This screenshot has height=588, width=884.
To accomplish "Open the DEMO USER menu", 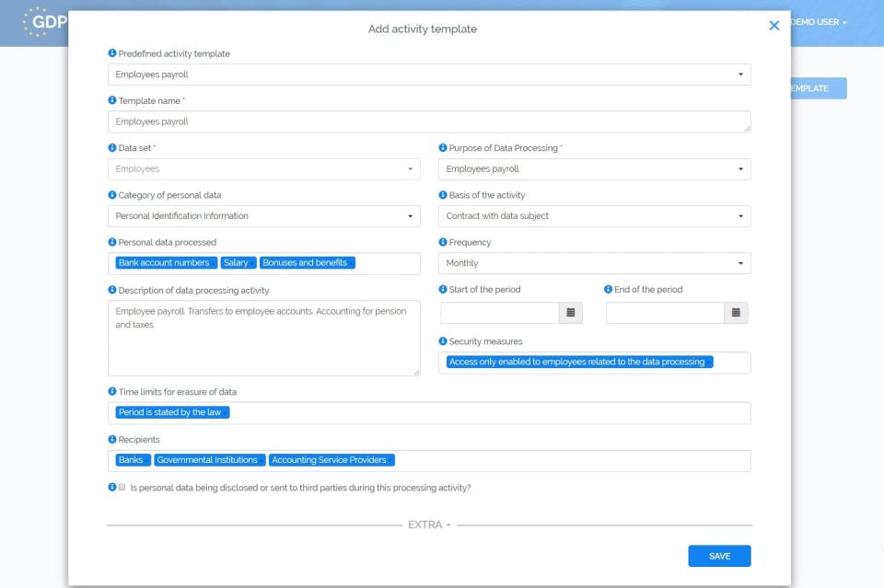I will point(816,22).
